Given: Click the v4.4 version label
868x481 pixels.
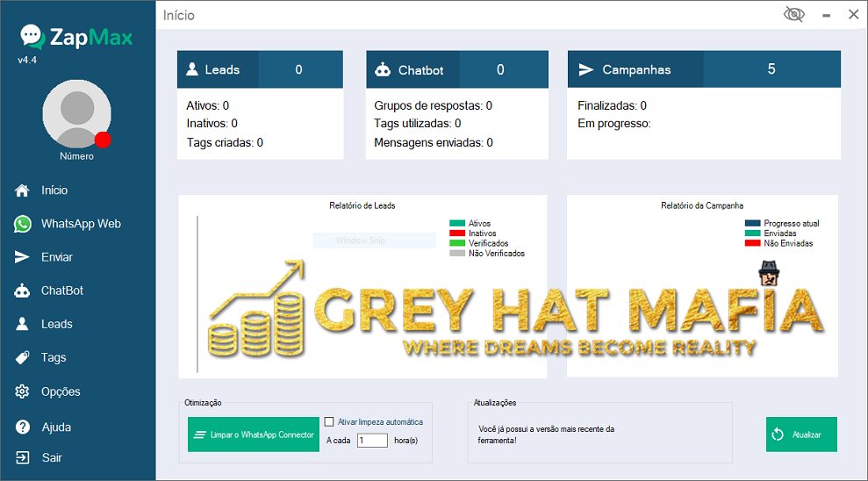Looking at the screenshot, I should pyautogui.click(x=27, y=60).
